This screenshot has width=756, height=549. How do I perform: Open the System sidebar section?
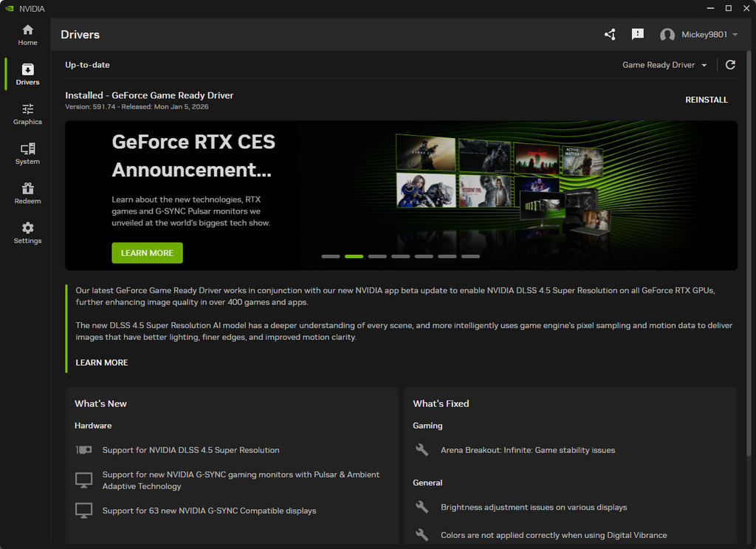(x=27, y=154)
